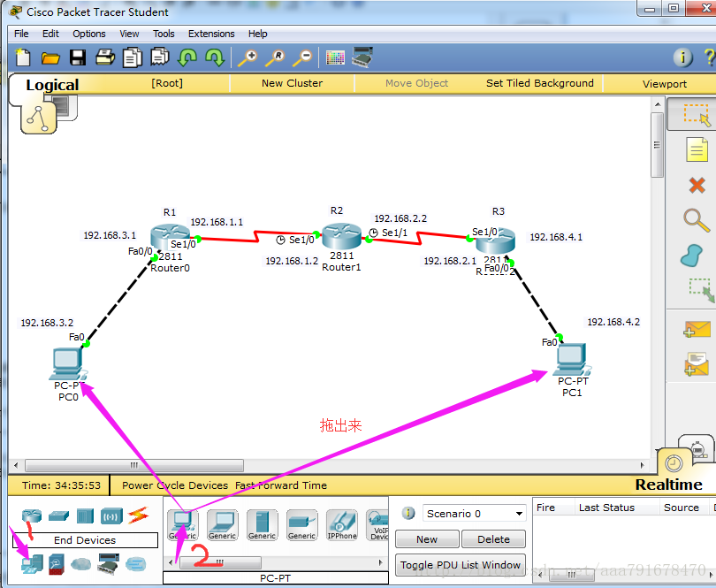Choose the Add Complex PDU envelope

point(697,363)
